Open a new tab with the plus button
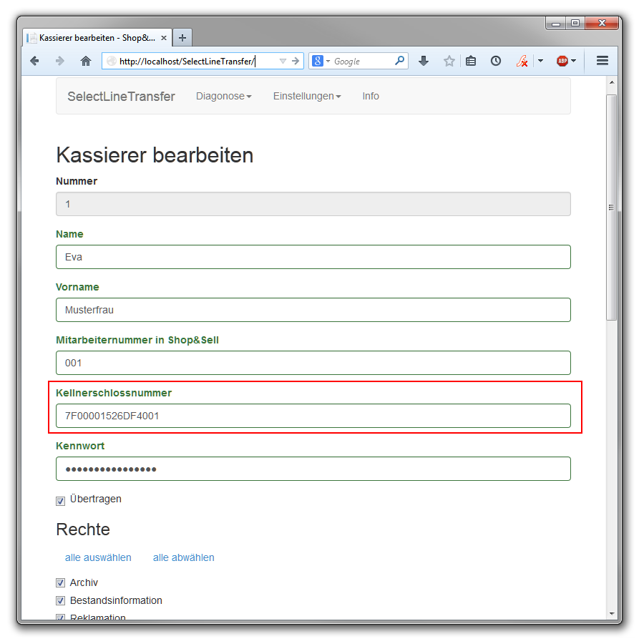The width and height of the screenshot is (644, 644). (182, 38)
